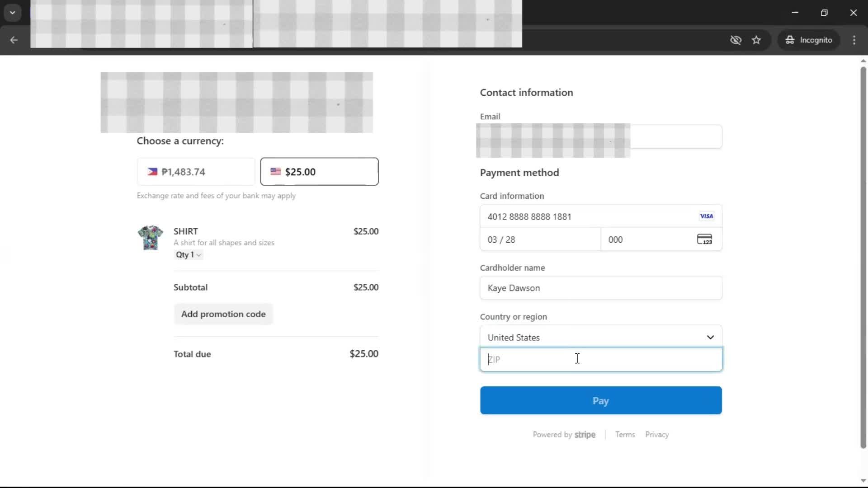Screen dimensions: 868x488
Task: Click the tracking protection eye icon
Action: (736, 40)
